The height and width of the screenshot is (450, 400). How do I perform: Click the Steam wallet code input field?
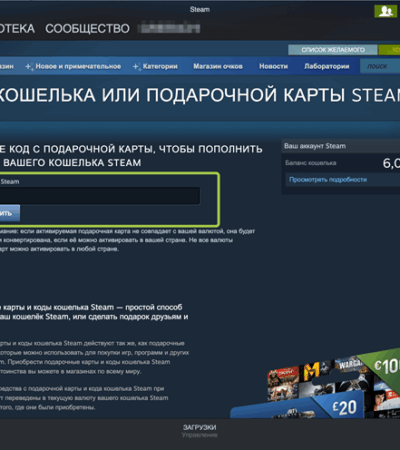pyautogui.click(x=99, y=196)
